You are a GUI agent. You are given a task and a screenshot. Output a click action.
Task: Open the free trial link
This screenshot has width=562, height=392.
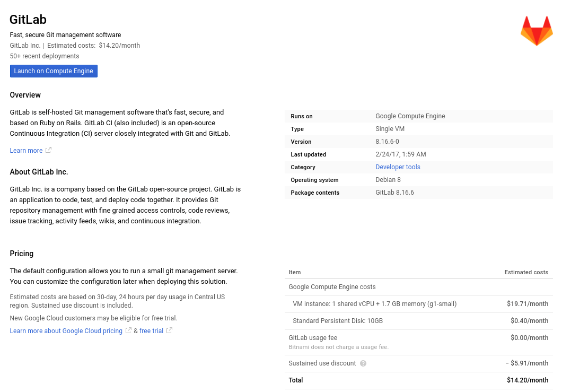click(151, 331)
